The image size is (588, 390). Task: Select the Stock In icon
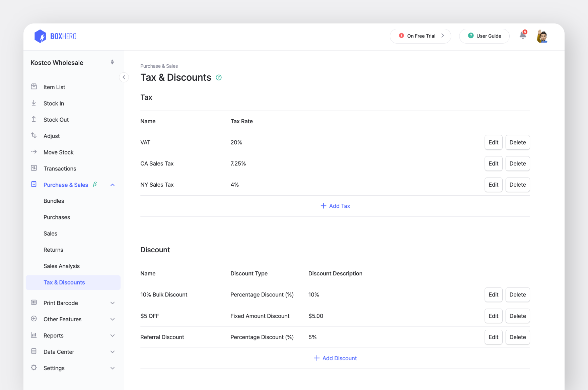point(34,103)
